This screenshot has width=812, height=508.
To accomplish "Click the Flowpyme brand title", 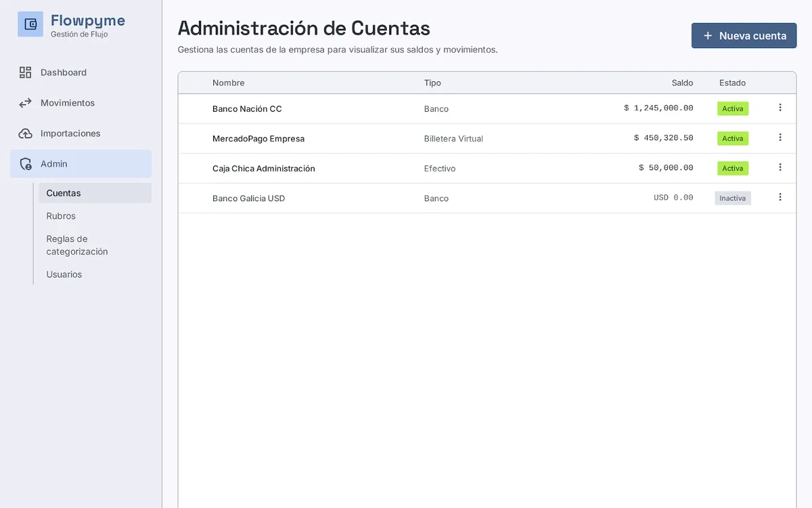I will click(x=88, y=20).
